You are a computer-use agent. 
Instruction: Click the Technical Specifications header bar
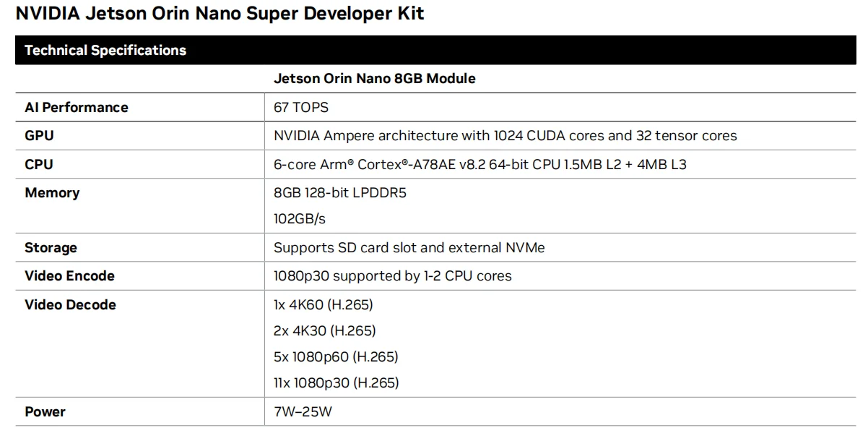tap(105, 51)
